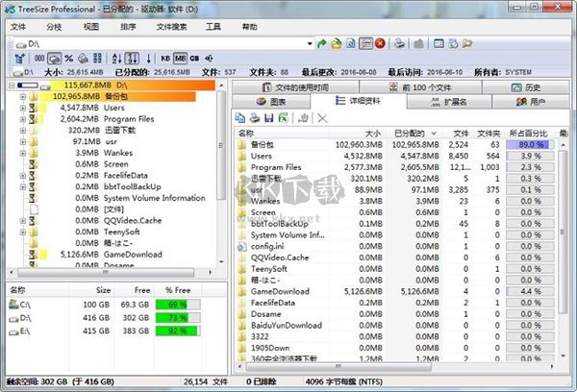Click the refresh scan icon

point(351,44)
